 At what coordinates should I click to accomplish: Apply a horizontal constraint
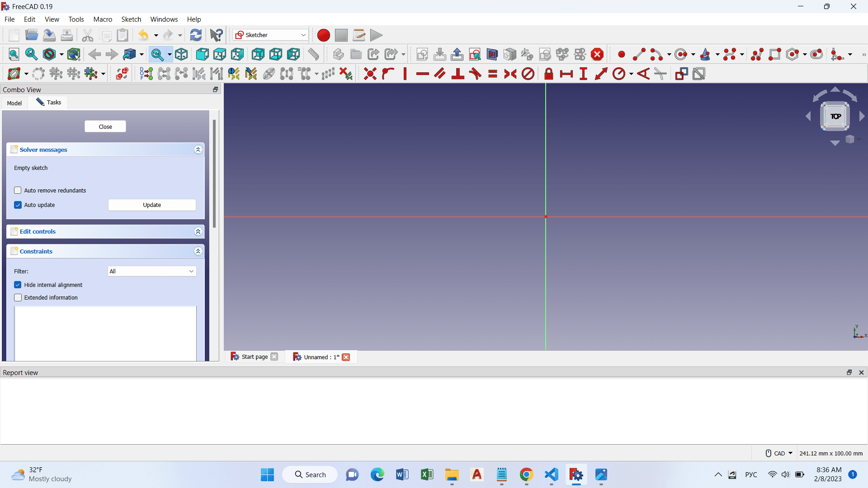[x=422, y=74]
